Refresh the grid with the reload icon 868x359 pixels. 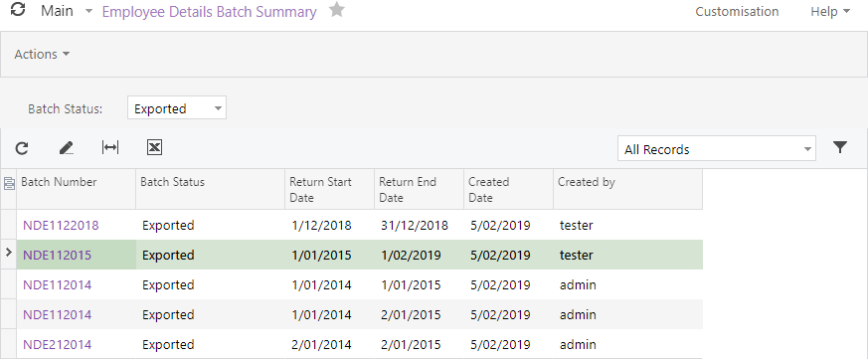[x=22, y=148]
